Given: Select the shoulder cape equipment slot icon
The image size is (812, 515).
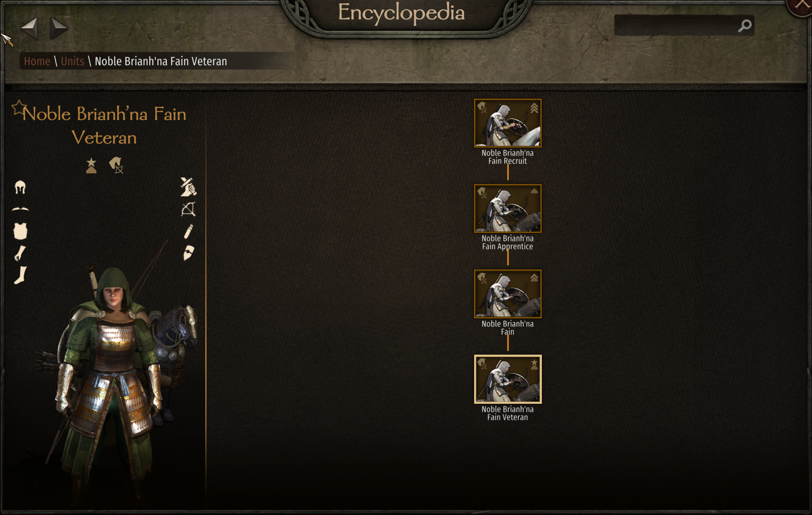Looking at the screenshot, I should click(x=20, y=209).
